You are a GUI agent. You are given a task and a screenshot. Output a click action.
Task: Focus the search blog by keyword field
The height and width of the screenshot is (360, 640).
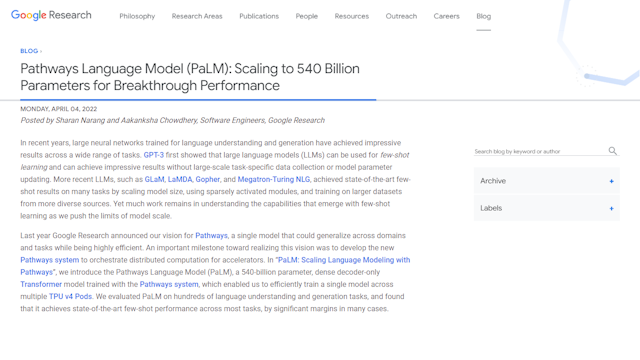tap(540, 151)
